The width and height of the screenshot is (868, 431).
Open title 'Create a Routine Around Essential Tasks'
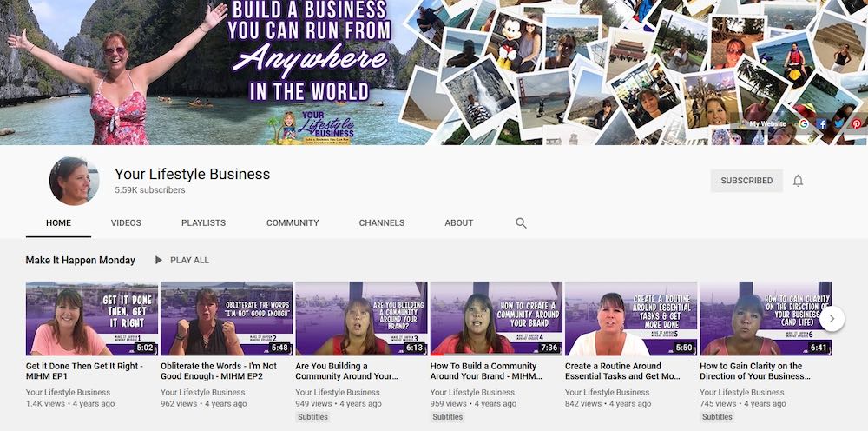[622, 371]
